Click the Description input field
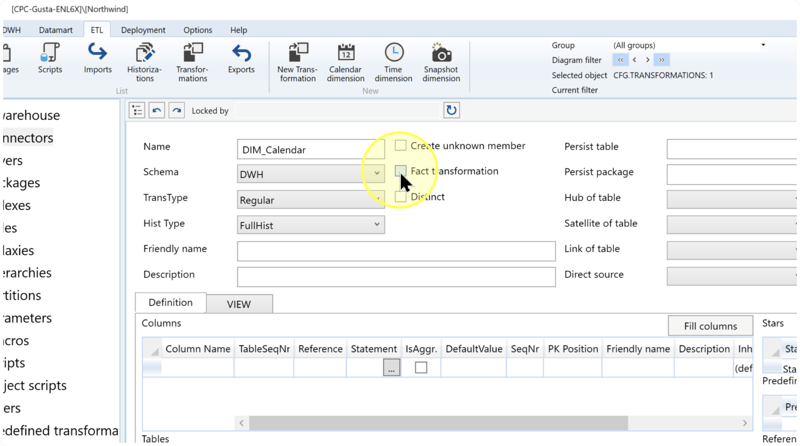800x446 pixels. pyautogui.click(x=396, y=277)
